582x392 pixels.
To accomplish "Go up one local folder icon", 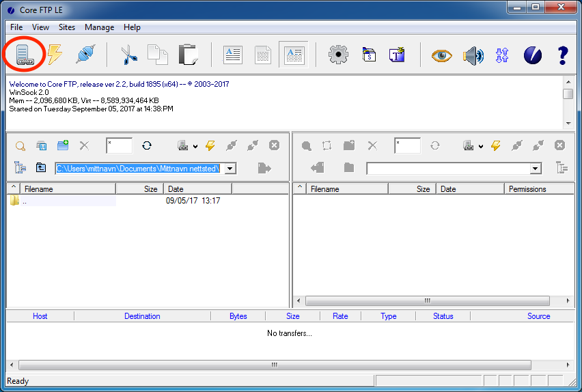I will (41, 168).
